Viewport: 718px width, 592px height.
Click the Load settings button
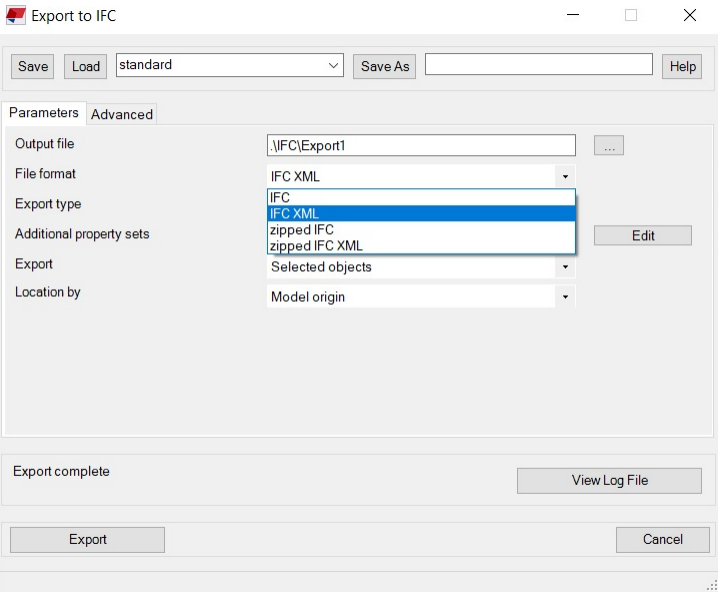pyautogui.click(x=86, y=66)
